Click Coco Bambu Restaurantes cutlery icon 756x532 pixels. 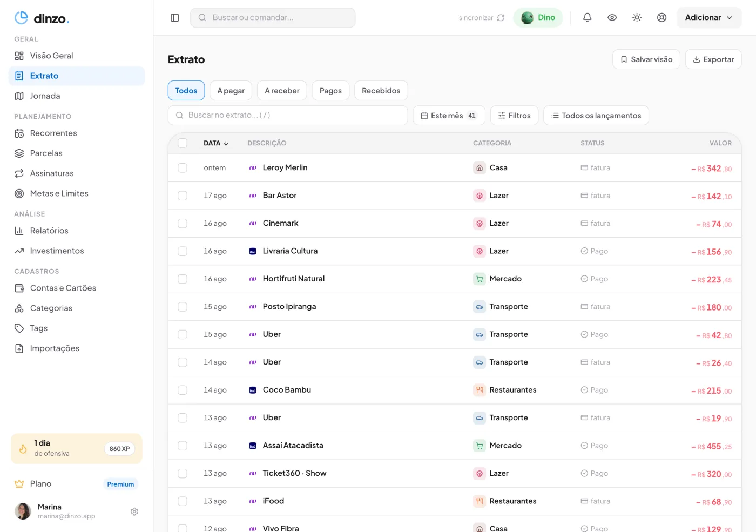tap(480, 390)
